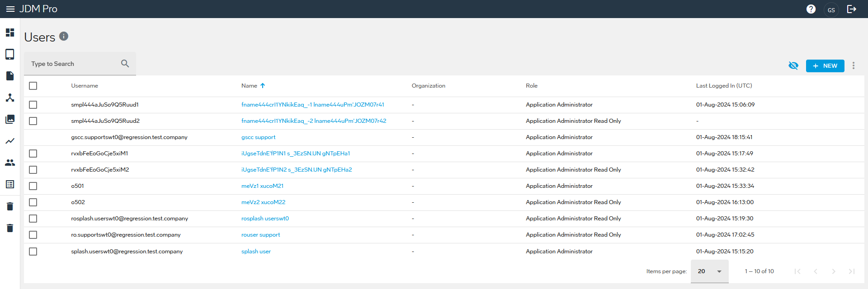Open the list report sidebar icon
This screenshot has width=868, height=289.
pos(10,184)
